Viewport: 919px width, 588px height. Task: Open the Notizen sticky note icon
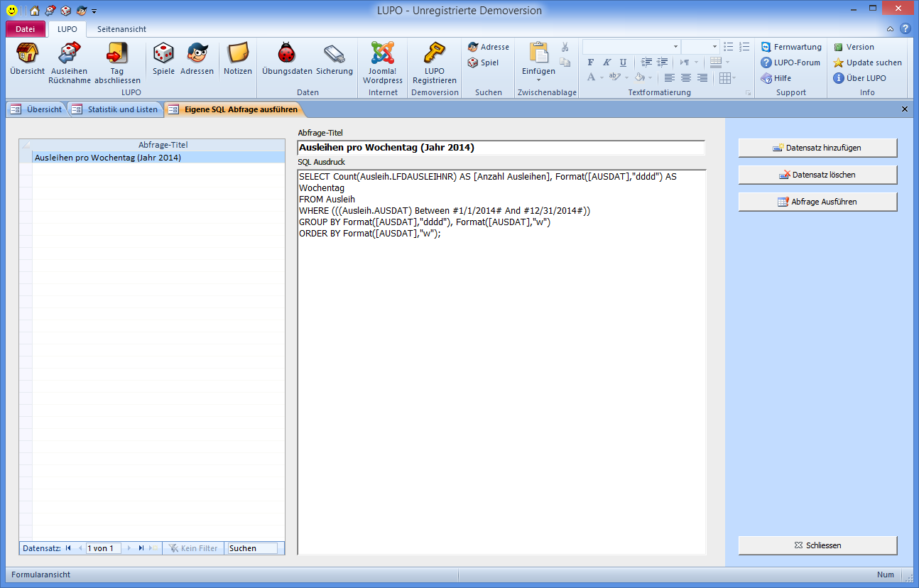238,59
